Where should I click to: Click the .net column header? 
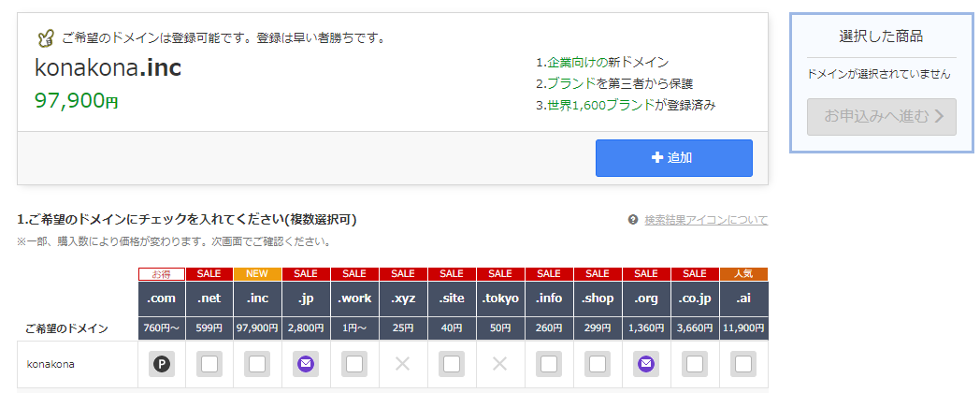pos(209,298)
